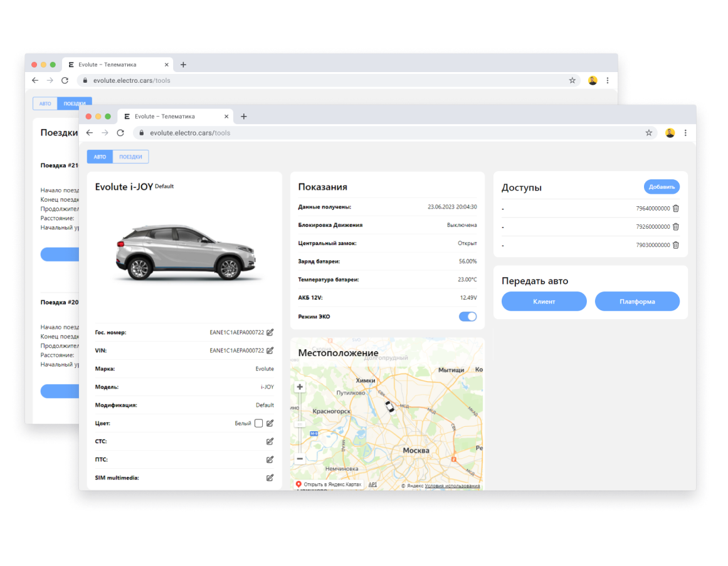Click the Марка value Evolute
The image size is (728, 566).
265,369
